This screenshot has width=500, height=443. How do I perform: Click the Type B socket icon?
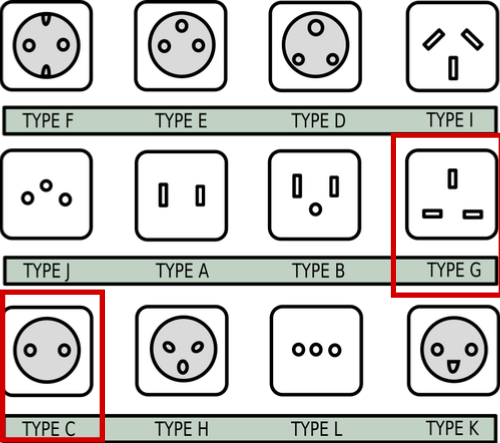[x=315, y=195]
